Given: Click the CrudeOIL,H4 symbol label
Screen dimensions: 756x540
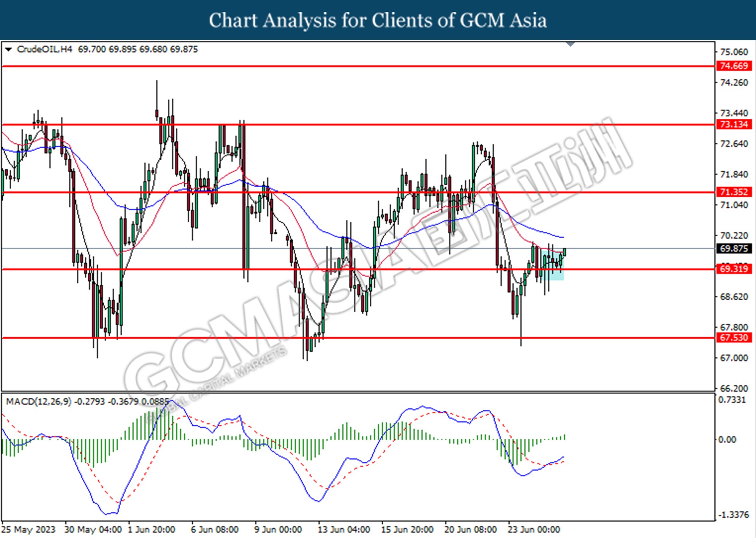Looking at the screenshot, I should click(x=45, y=50).
